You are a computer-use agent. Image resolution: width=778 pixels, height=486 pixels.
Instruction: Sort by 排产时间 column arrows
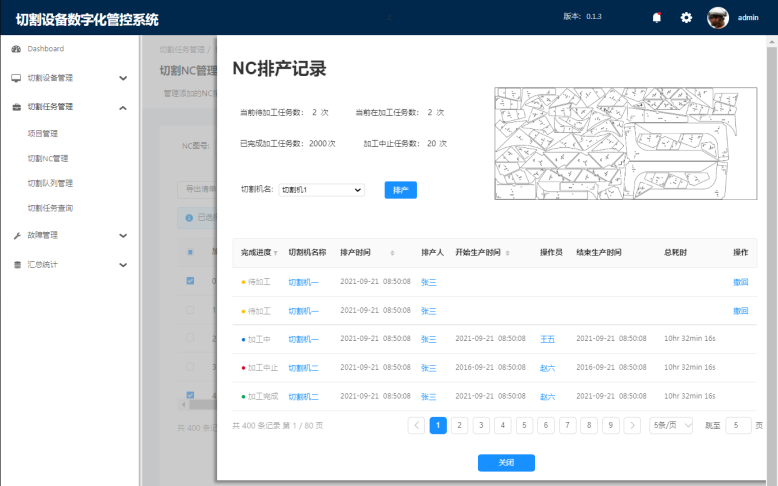point(392,253)
